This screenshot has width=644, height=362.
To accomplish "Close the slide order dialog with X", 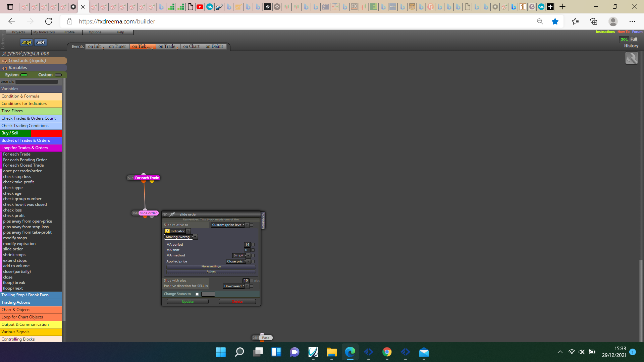I will pyautogui.click(x=165, y=215).
